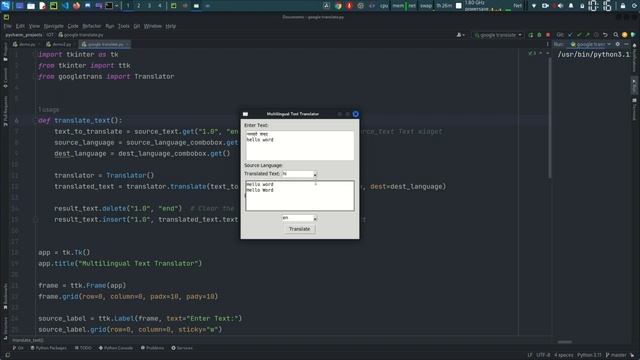This screenshot has height=360, width=640.
Task: Open the destination language combobox showing en
Action: (299, 218)
